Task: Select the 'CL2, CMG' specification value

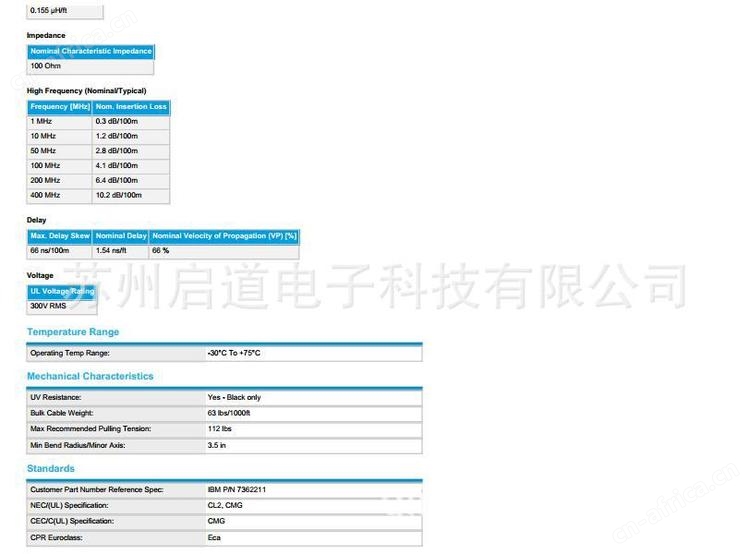Action: (225, 506)
